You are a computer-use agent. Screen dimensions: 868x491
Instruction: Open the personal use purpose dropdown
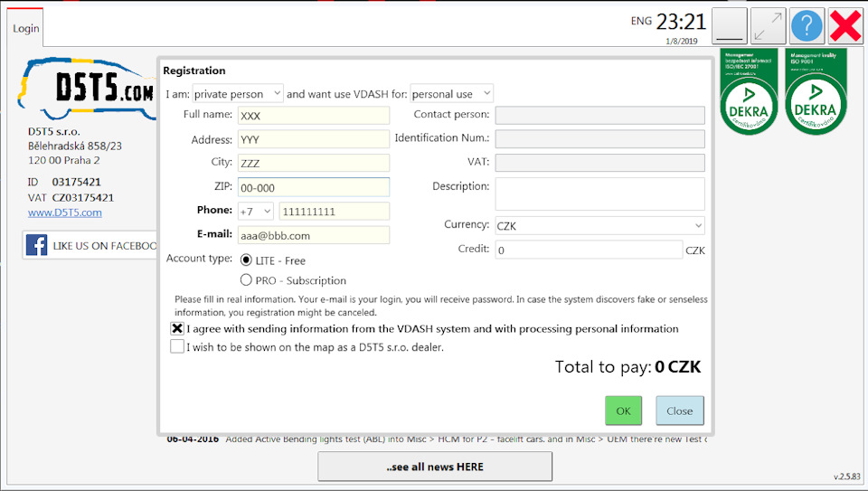pos(451,93)
